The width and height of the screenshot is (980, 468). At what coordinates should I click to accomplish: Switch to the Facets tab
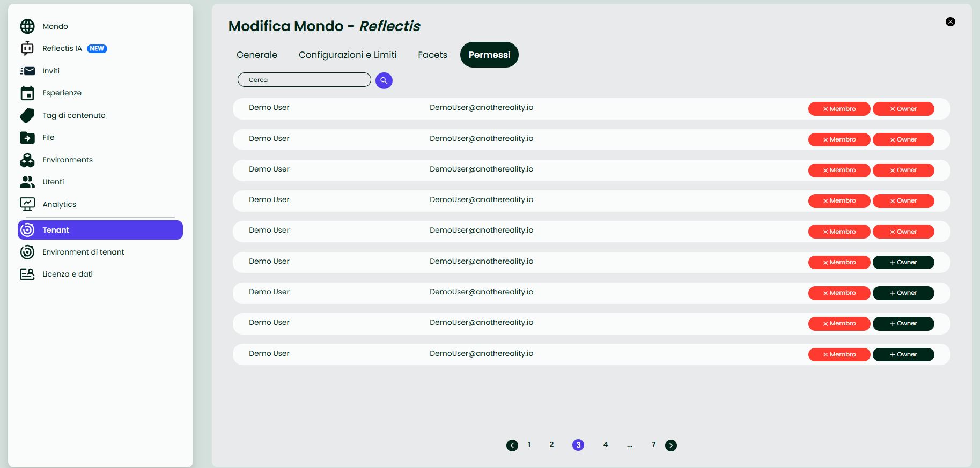[432, 55]
